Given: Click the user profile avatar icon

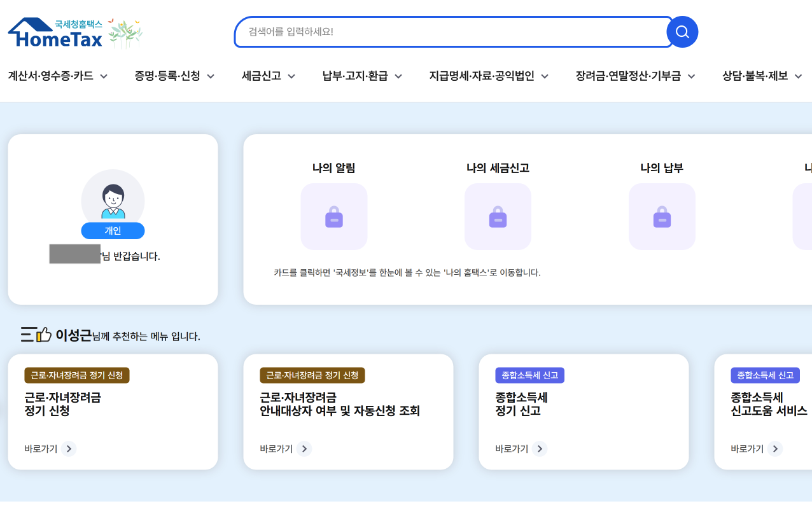Looking at the screenshot, I should (113, 198).
